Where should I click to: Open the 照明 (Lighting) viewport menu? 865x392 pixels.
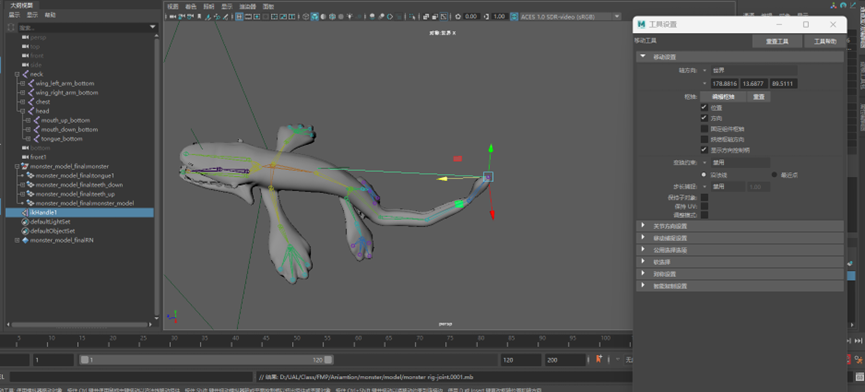coord(209,7)
